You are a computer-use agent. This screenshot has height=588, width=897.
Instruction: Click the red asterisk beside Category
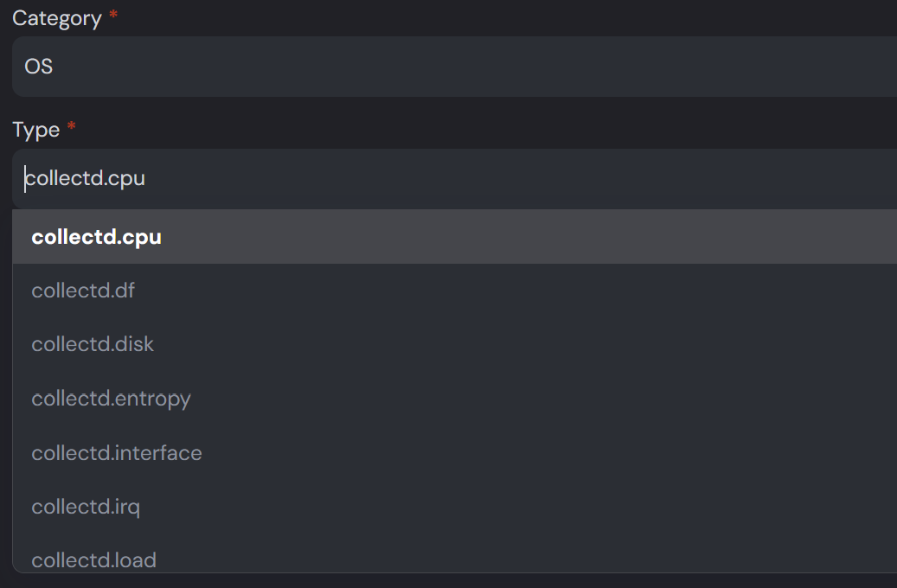point(113,14)
